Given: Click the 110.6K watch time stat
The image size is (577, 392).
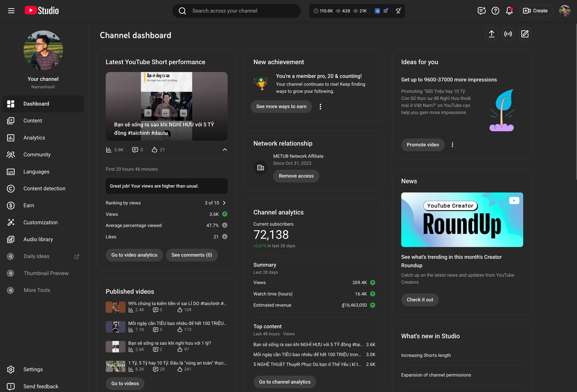Looking at the screenshot, I should click(323, 11).
